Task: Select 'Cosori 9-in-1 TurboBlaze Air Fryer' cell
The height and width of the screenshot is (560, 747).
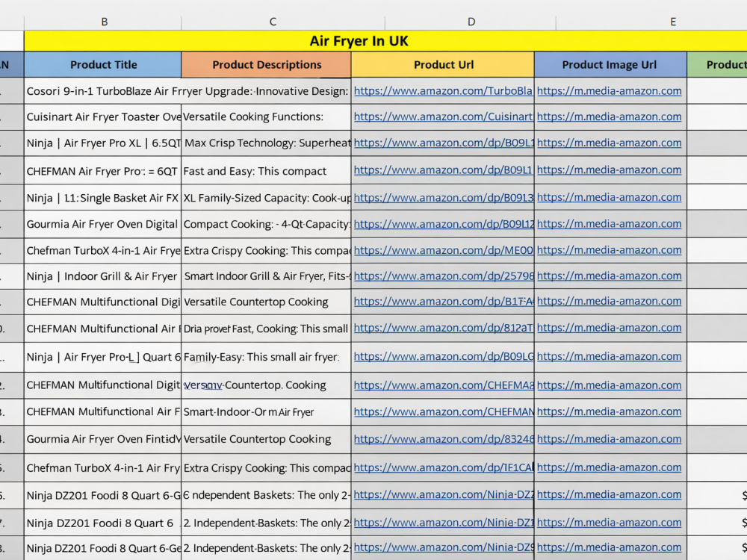Action: click(103, 91)
